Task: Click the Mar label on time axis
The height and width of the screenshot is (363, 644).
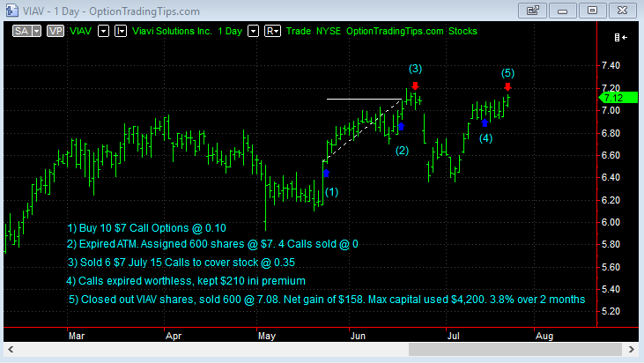Action: point(77,336)
